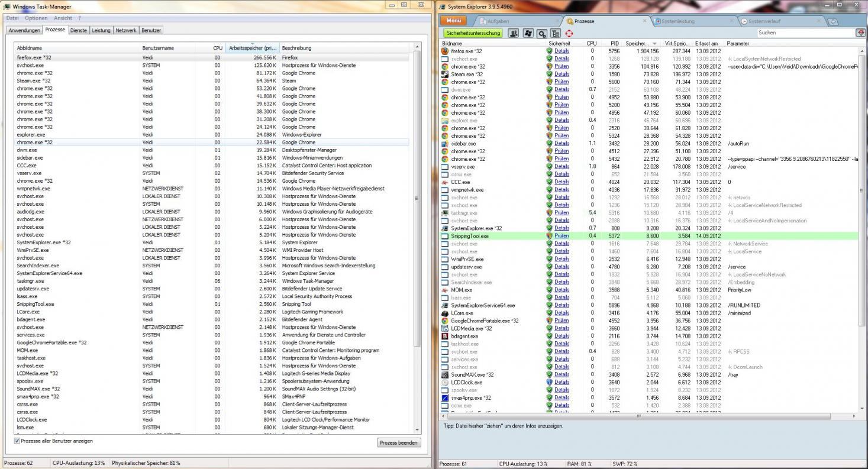Sort Task-Manager by Arbeitsspeicher column header
This screenshot has height=469, width=868.
pos(253,47)
